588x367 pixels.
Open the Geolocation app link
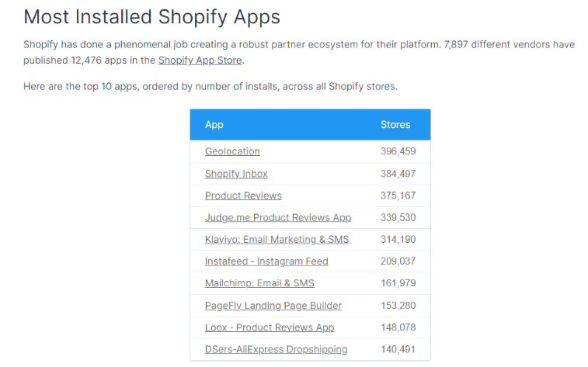pos(232,151)
